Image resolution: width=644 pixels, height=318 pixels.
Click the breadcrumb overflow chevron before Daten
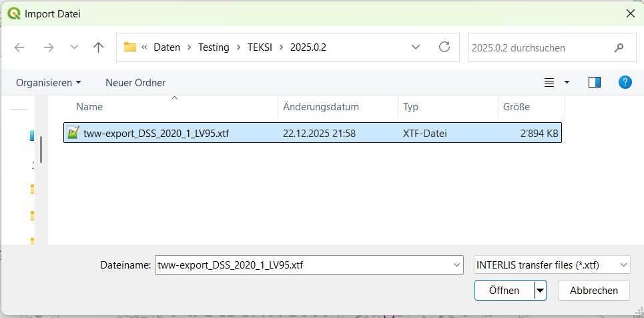(144, 47)
